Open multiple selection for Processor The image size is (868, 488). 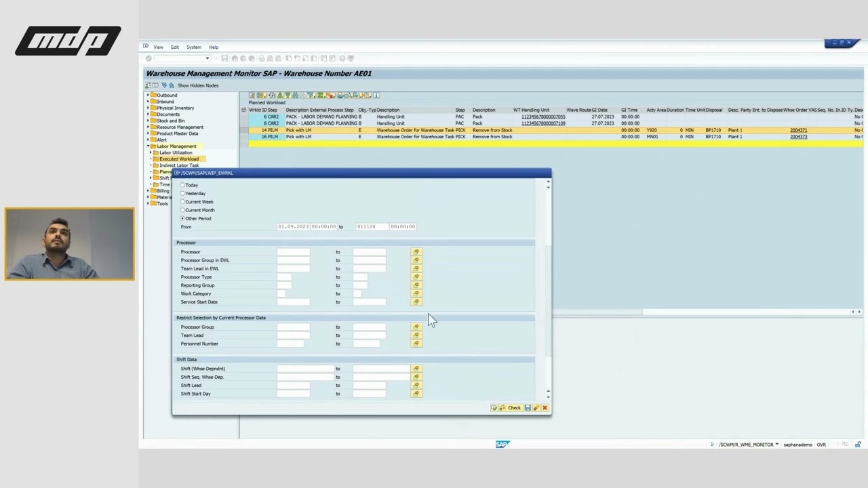416,252
